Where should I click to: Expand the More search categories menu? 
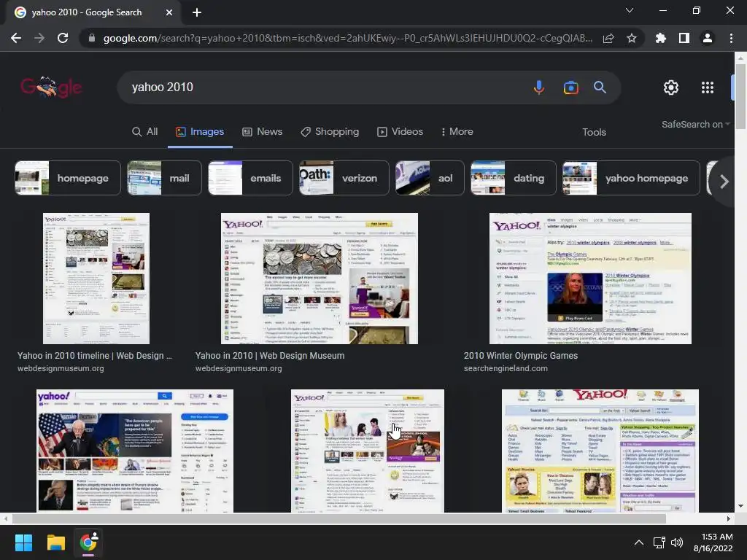[x=457, y=132]
